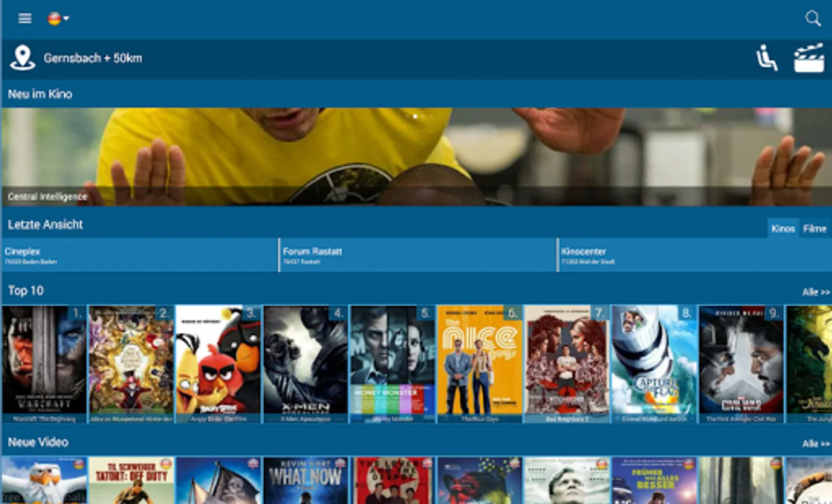This screenshot has height=504, width=832.
Task: Open the hamburger menu
Action: (25, 18)
